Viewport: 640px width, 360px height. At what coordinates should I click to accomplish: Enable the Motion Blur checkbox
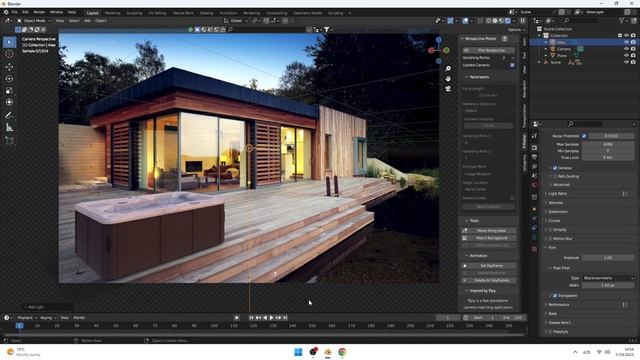[550, 239]
